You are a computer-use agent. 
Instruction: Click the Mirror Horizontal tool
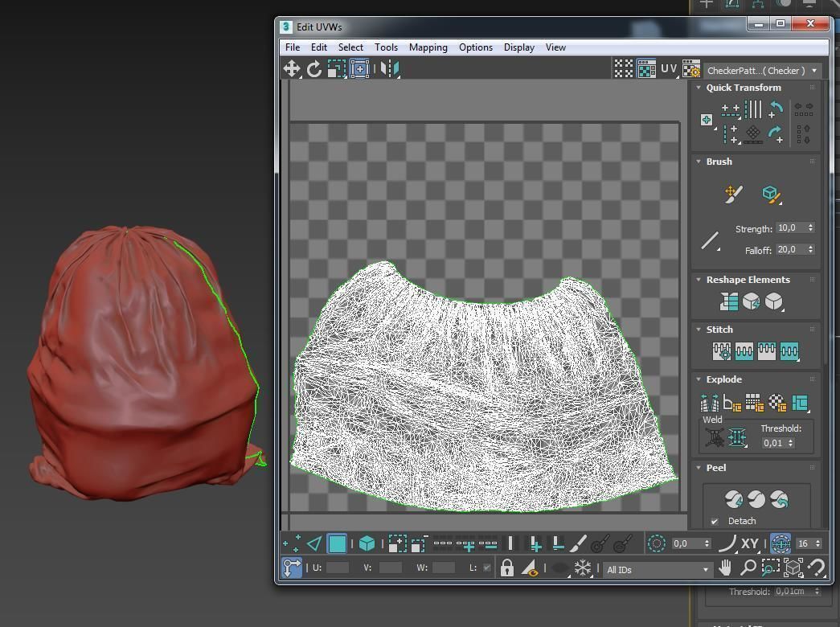(x=391, y=68)
